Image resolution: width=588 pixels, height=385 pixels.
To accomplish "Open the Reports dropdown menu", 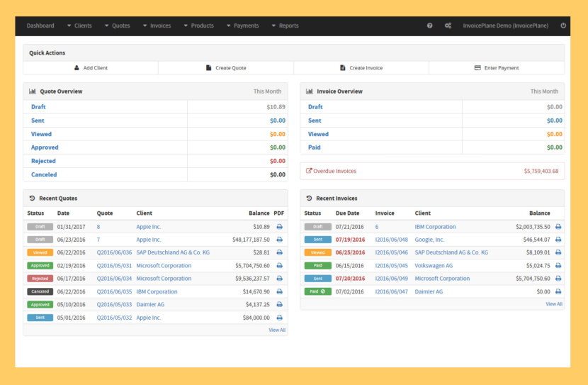I will (285, 26).
